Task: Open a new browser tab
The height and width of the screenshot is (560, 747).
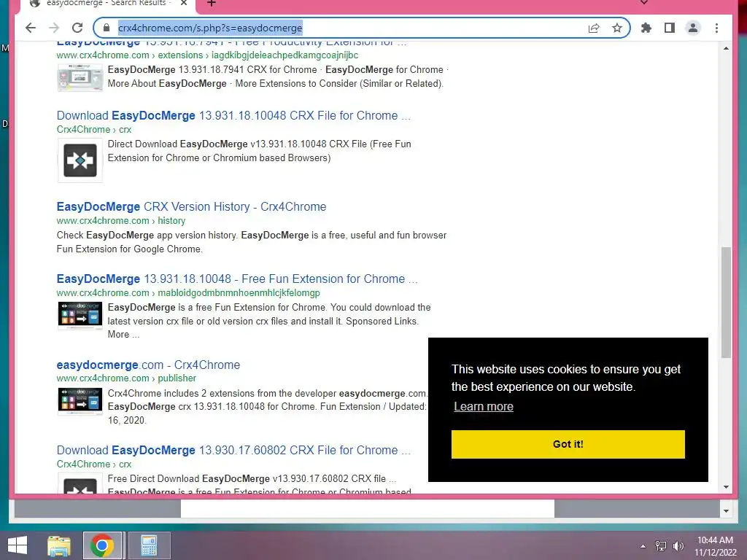Action: click(x=212, y=4)
